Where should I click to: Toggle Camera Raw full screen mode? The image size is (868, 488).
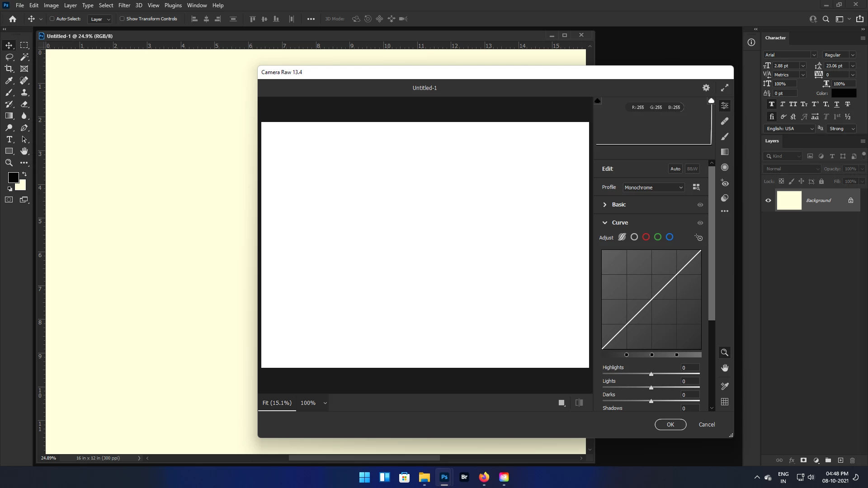[x=725, y=88]
